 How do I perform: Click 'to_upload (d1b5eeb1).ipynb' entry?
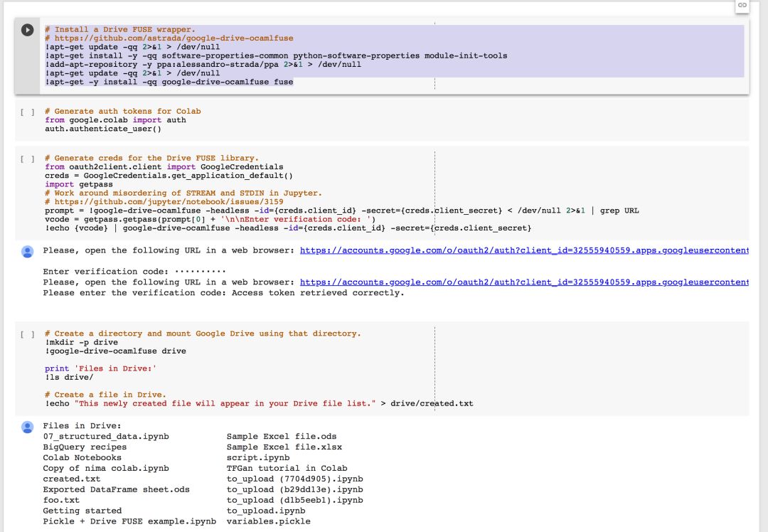tap(295, 500)
